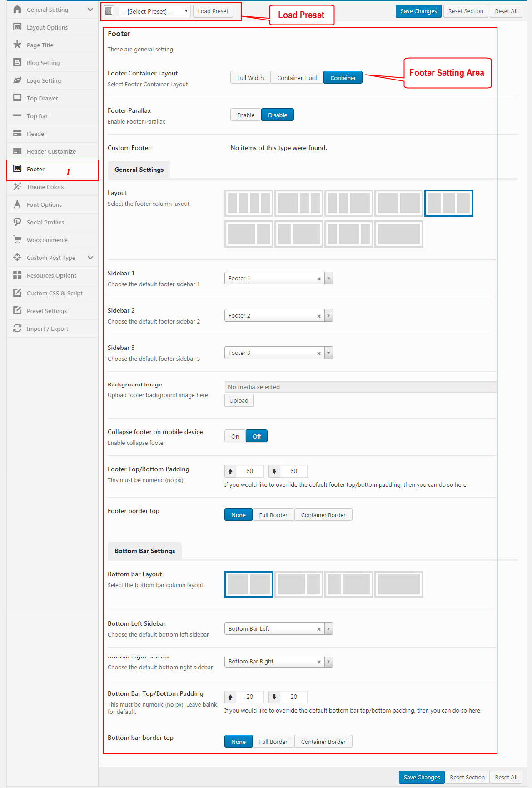Click the top Save Changes button
The width and height of the screenshot is (532, 788).
coord(418,11)
